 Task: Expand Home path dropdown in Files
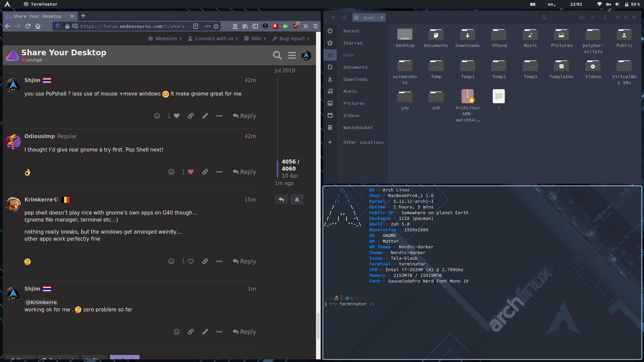(381, 17)
